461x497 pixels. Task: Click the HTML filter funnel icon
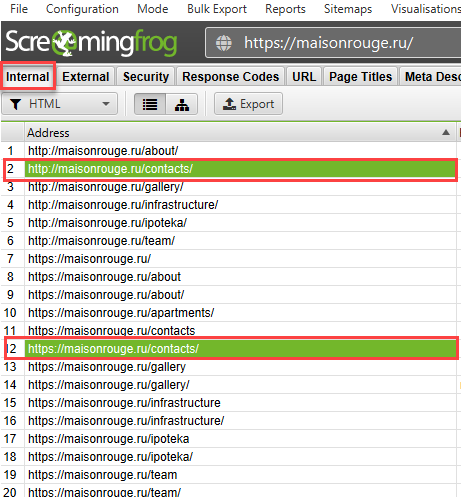point(15,104)
